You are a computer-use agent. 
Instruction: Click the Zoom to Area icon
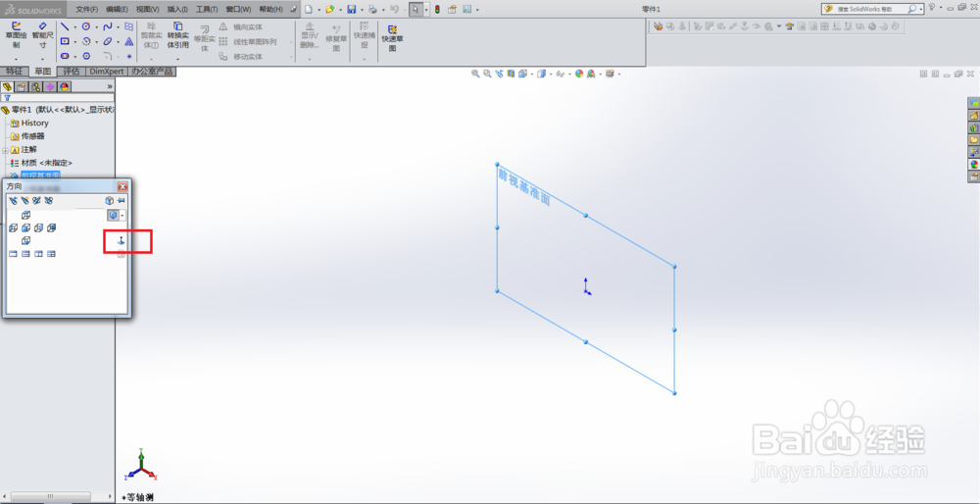pyautogui.click(x=487, y=74)
